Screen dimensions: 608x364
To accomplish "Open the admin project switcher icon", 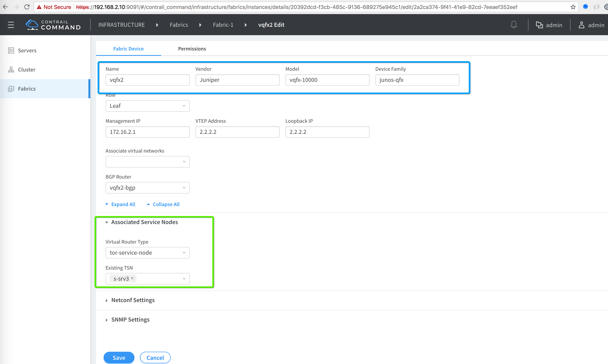I will click(539, 25).
